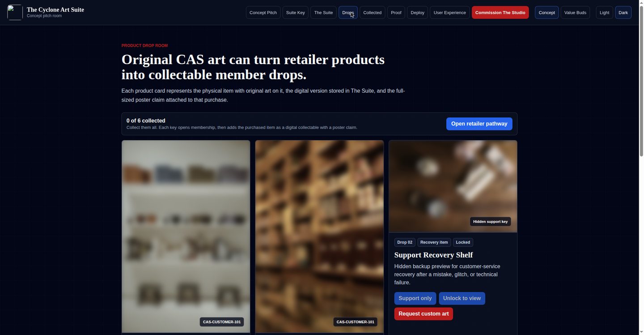Switch to Value Buds mode

click(x=575, y=13)
